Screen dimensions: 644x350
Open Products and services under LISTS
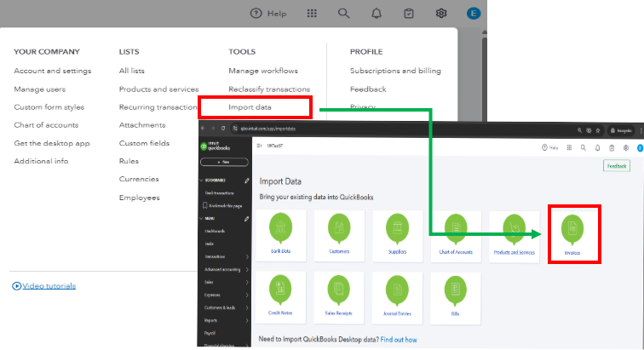(159, 89)
